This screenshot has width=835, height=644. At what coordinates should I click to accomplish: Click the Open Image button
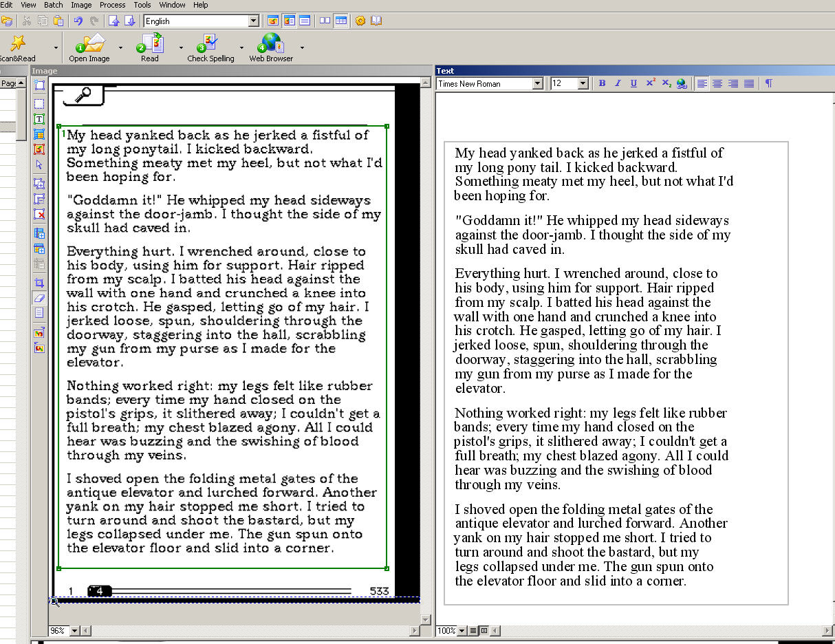tap(89, 47)
